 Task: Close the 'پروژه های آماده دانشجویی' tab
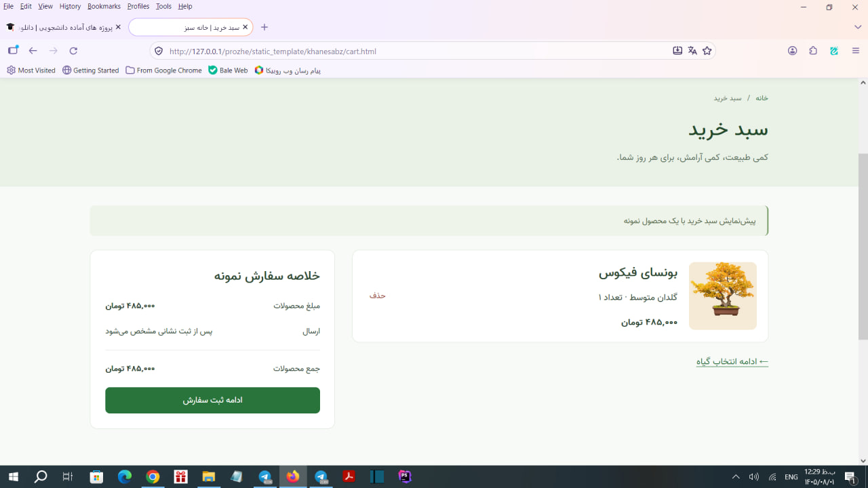(118, 27)
